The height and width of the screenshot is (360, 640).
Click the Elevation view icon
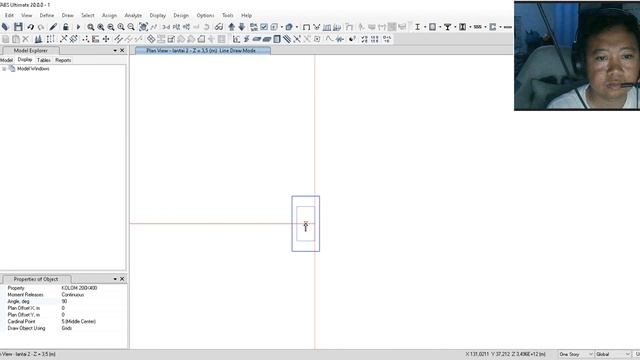[187, 27]
